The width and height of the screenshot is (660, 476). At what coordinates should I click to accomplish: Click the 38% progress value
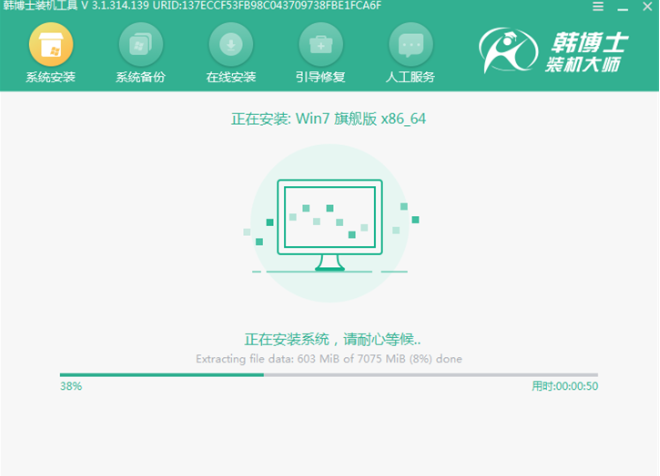(x=71, y=386)
